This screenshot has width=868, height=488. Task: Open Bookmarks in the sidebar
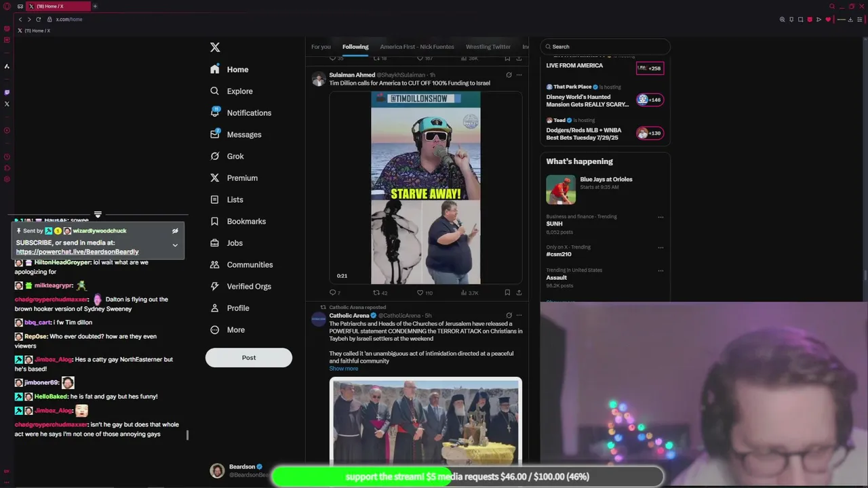click(238, 221)
